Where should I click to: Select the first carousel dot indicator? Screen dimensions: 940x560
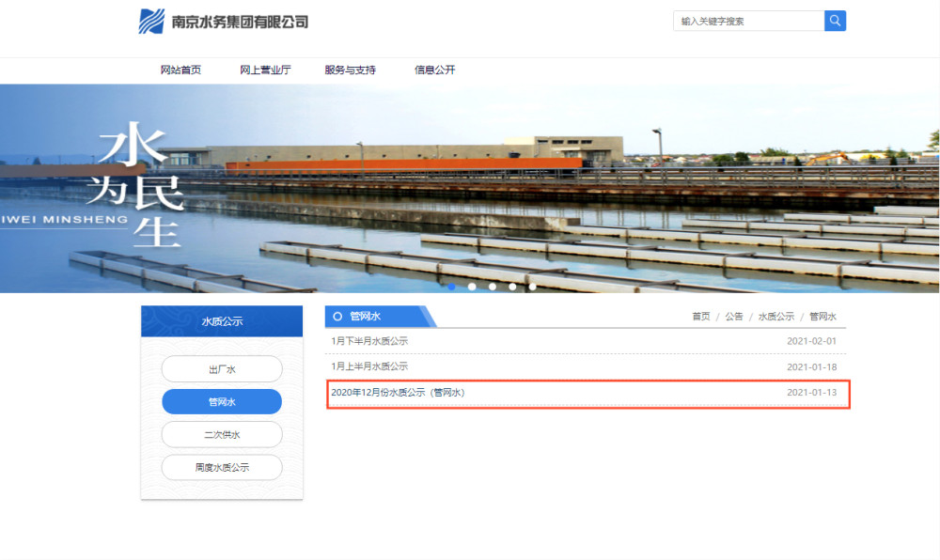click(451, 287)
